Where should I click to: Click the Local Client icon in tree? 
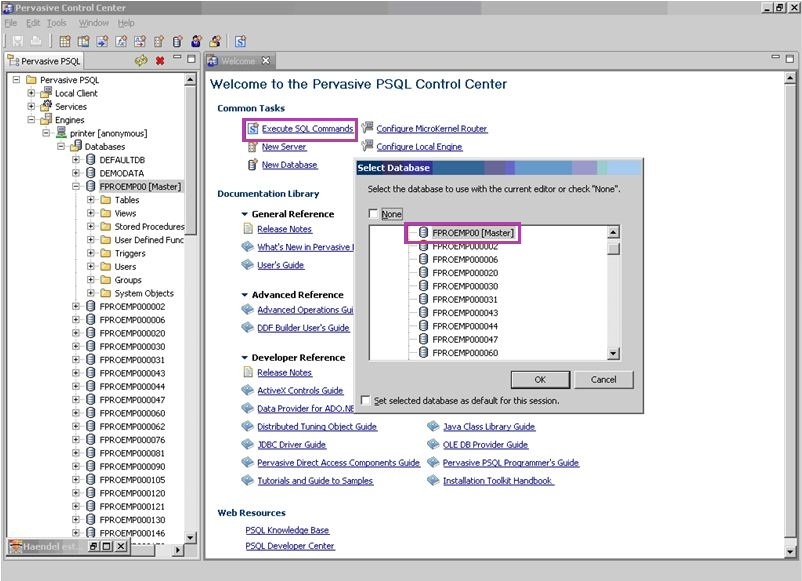pos(47,93)
